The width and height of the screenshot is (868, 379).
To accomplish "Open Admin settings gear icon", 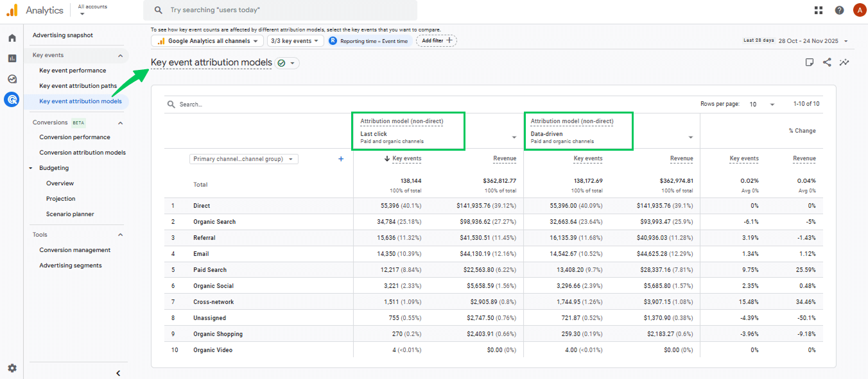I will 12,368.
